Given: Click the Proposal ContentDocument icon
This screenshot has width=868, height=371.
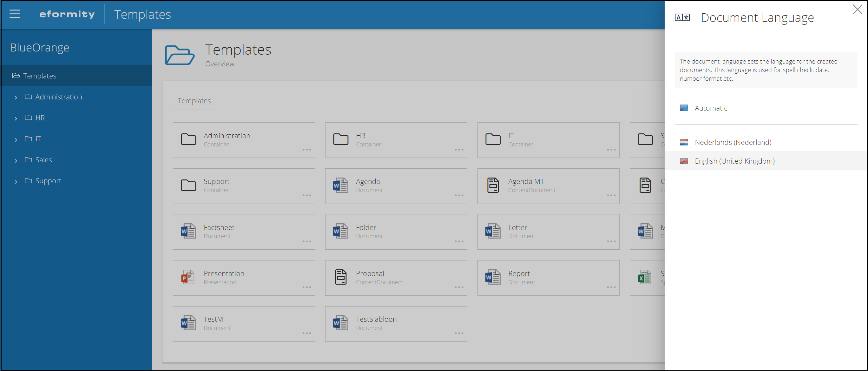Looking at the screenshot, I should coord(340,277).
